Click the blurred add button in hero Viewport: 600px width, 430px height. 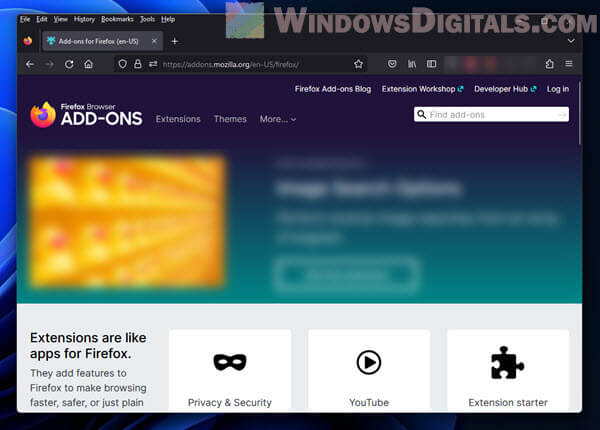347,275
